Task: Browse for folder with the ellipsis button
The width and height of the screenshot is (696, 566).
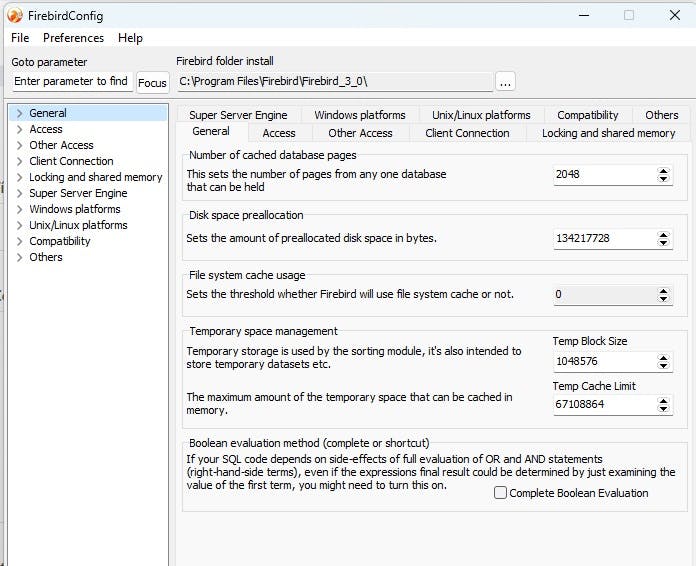Action: (x=505, y=82)
